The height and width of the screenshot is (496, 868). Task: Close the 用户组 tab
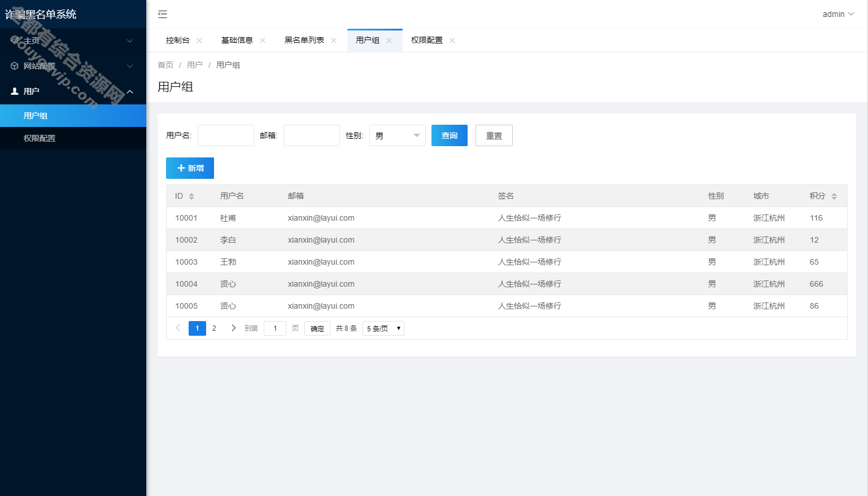coord(389,41)
